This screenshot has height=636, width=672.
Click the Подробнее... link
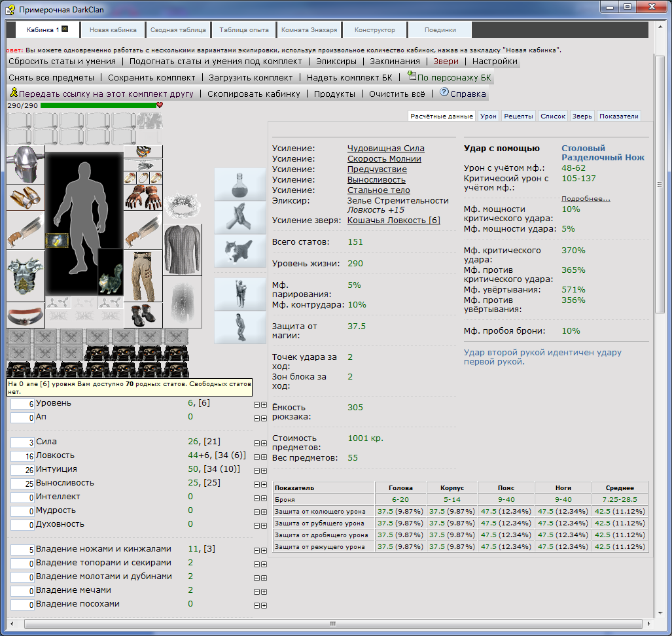586,198
